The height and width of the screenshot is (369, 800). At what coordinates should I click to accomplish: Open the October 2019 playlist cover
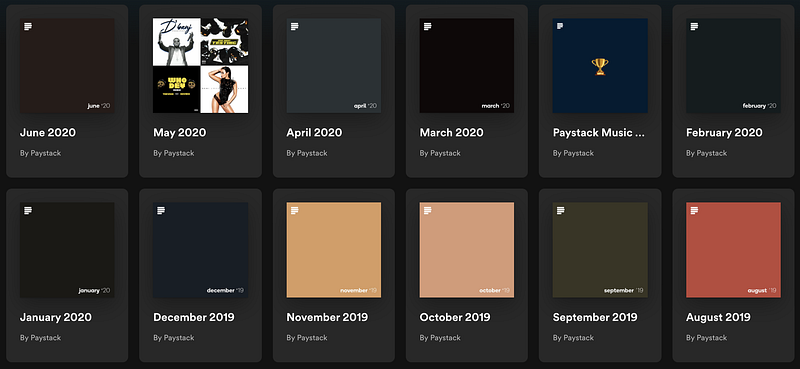467,250
